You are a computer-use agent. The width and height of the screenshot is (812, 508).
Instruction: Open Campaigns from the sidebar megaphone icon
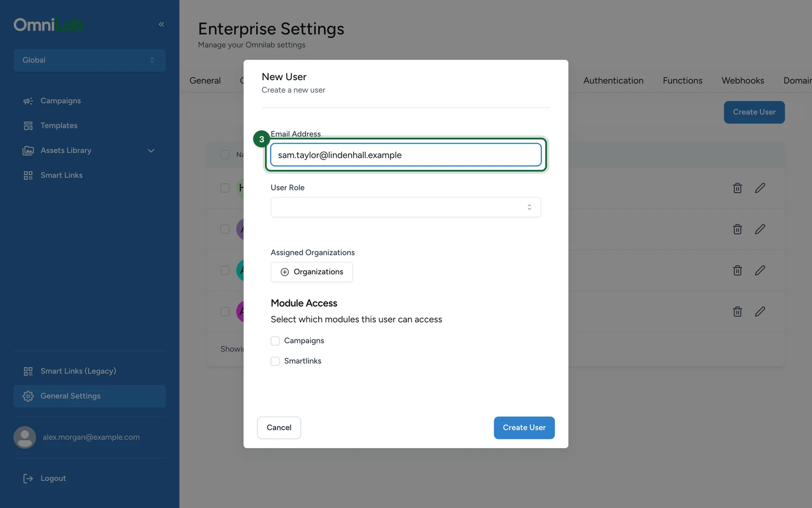click(28, 101)
